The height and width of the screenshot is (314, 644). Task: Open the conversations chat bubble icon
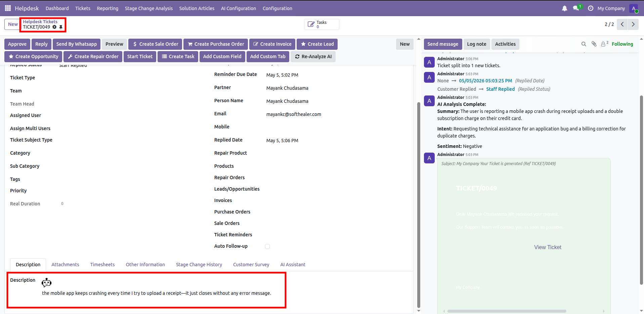(x=576, y=8)
